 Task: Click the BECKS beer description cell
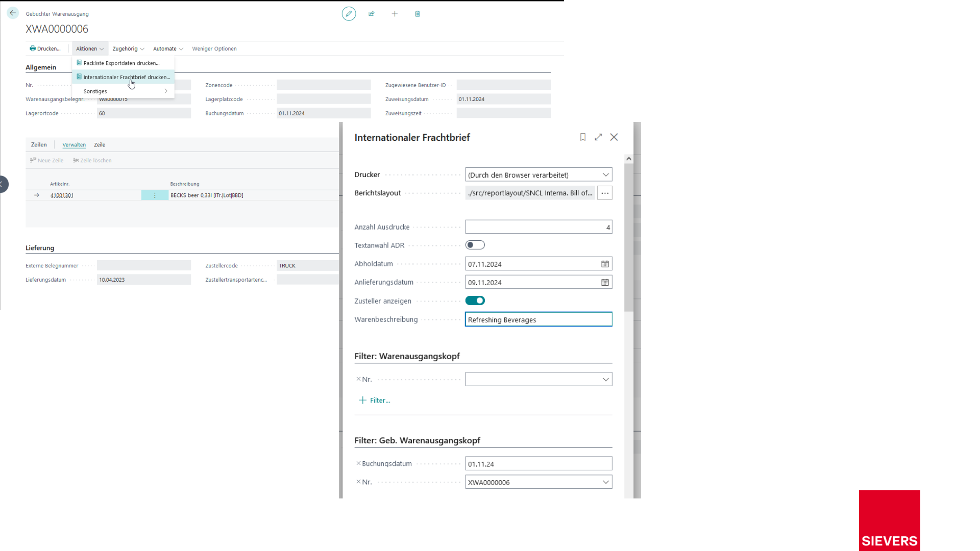pyautogui.click(x=207, y=195)
